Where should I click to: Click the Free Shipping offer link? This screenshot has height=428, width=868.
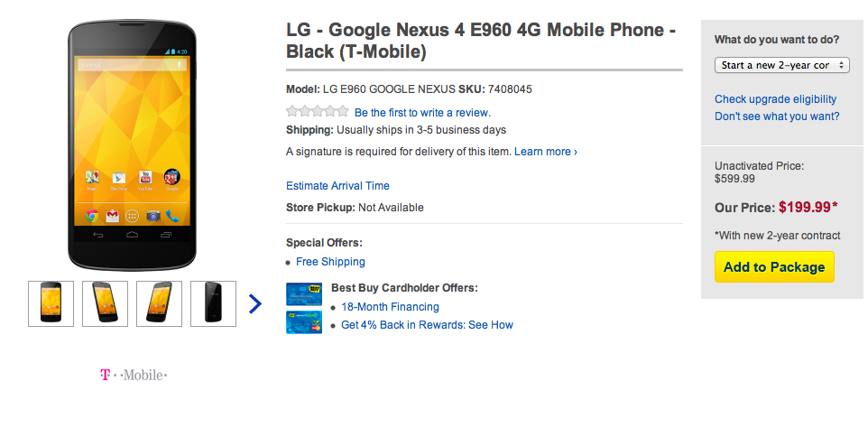tap(330, 262)
